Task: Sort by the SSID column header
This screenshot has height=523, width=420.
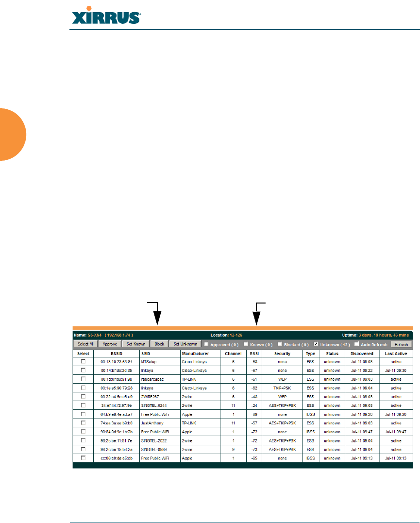Action: click(146, 354)
